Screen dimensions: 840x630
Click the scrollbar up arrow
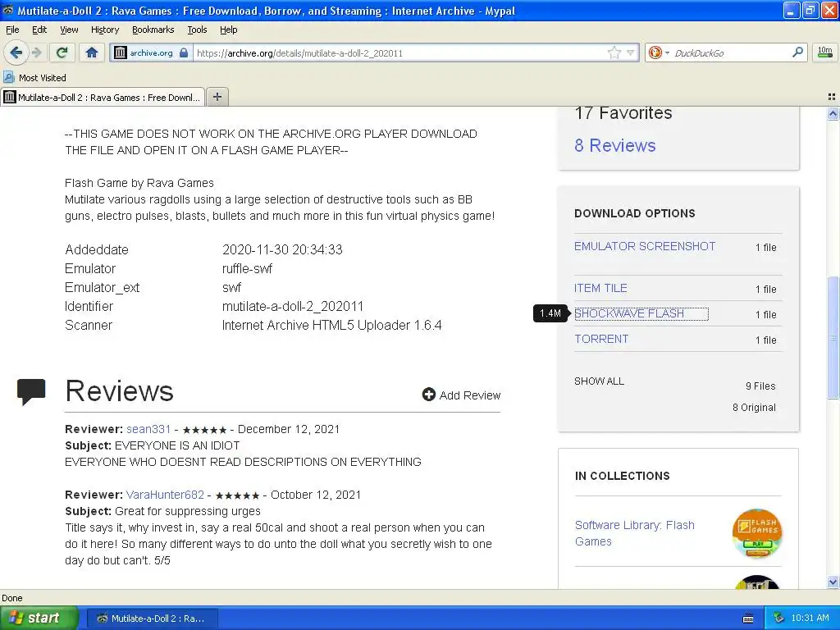click(833, 113)
